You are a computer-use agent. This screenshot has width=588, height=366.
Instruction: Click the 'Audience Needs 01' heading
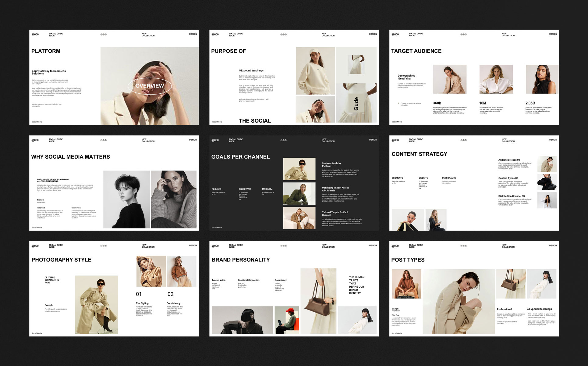[509, 160]
